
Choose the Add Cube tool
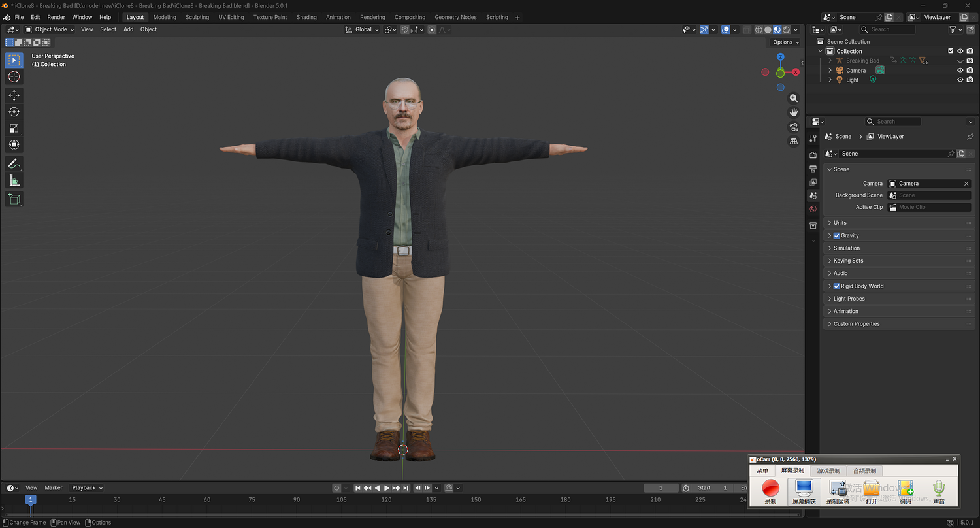[14, 199]
